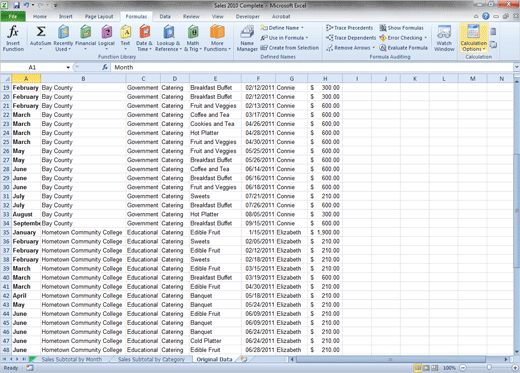The image size is (520, 373).
Task: Switch to Page Layout view in status bar
Action: click(x=426, y=368)
